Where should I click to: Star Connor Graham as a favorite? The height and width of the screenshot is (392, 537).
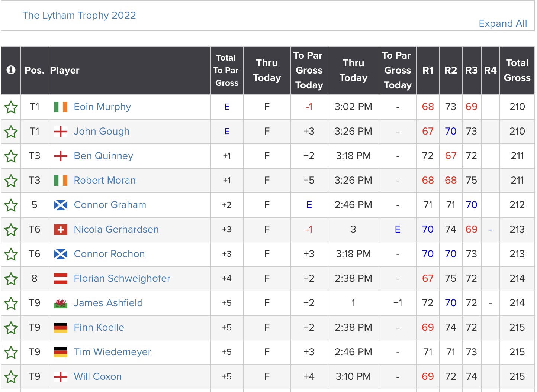(x=11, y=205)
